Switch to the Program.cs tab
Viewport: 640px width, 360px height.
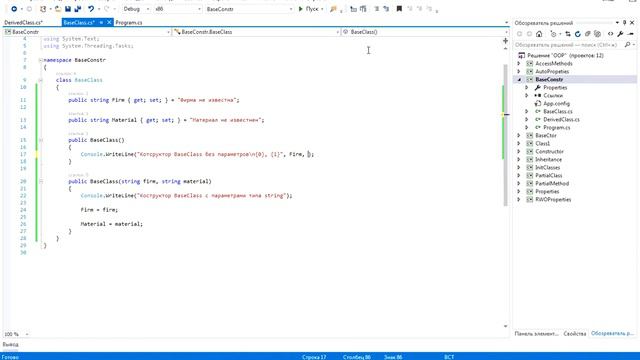(x=129, y=22)
